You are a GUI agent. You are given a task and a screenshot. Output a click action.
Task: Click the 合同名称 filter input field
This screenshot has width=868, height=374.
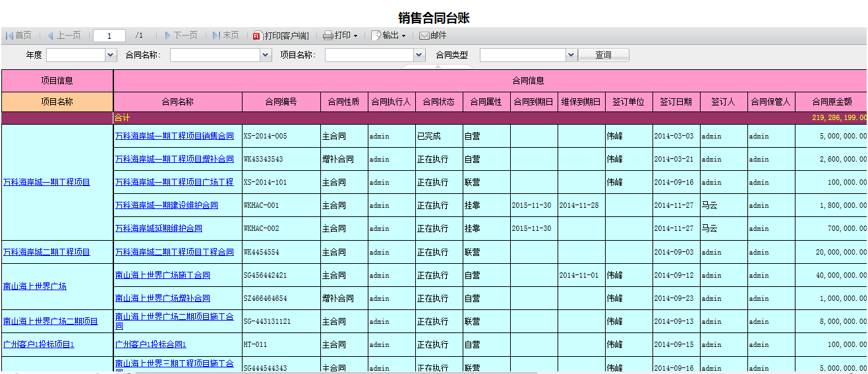[216, 55]
